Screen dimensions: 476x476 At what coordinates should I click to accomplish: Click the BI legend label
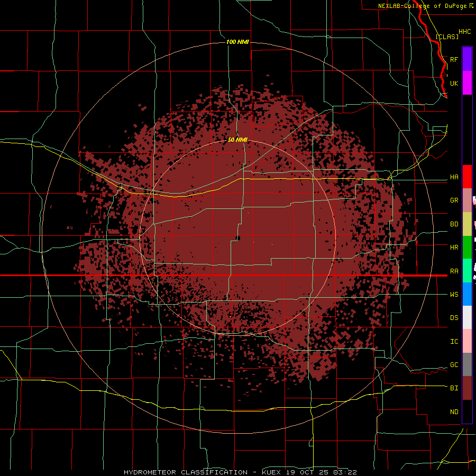(454, 388)
